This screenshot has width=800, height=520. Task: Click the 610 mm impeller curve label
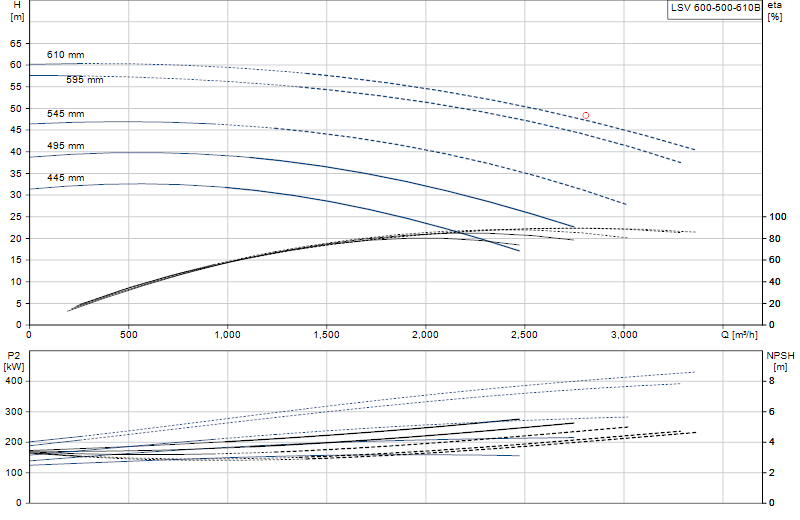tap(65, 55)
